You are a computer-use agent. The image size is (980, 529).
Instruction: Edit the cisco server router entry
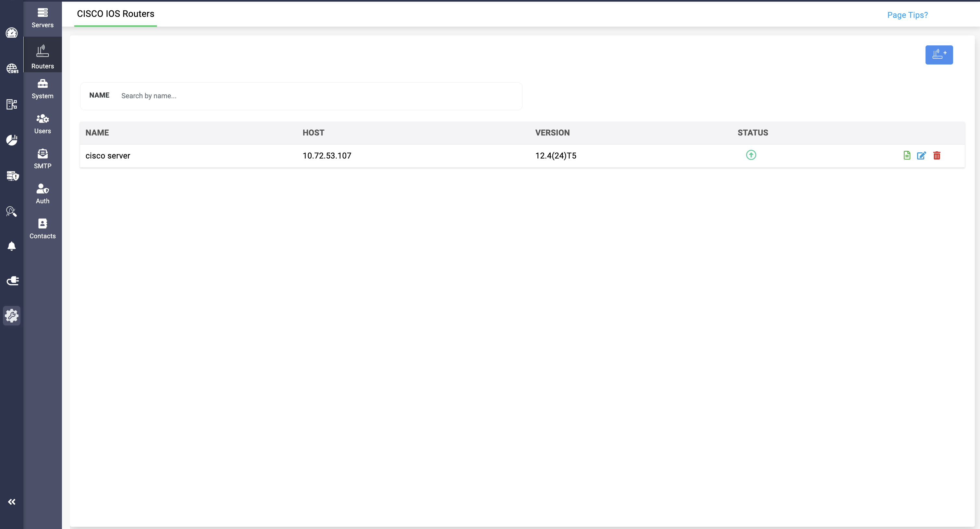tap(921, 156)
